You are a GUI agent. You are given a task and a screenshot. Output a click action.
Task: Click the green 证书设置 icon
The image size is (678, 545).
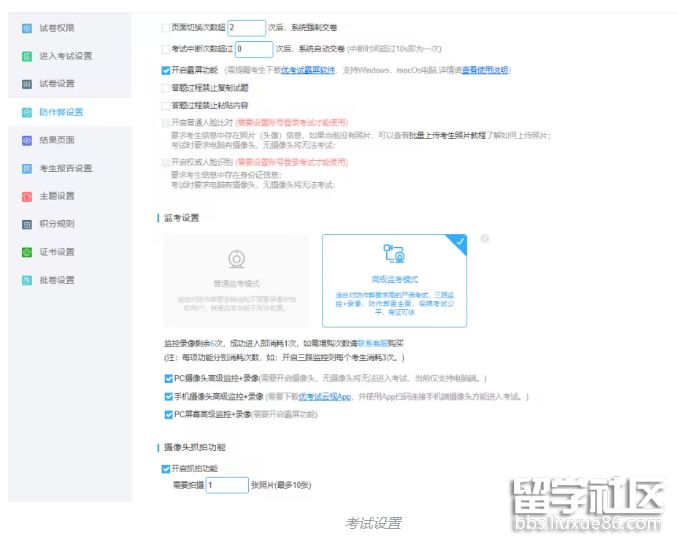(x=27, y=252)
